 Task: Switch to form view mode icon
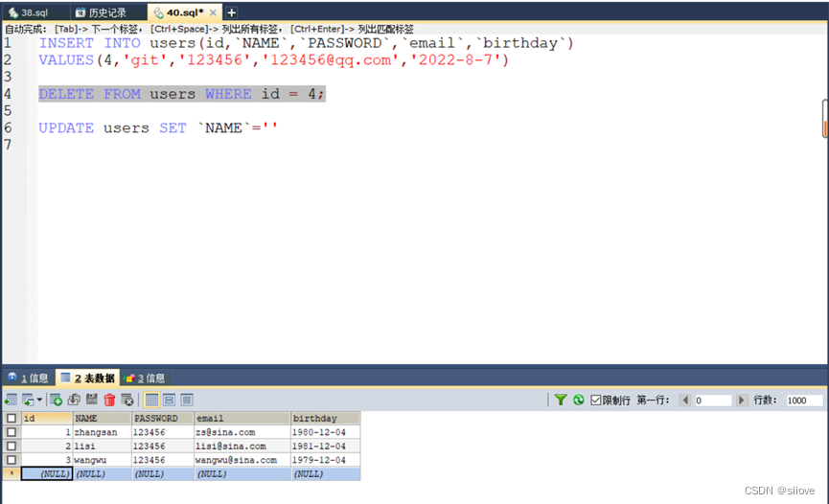[x=170, y=400]
